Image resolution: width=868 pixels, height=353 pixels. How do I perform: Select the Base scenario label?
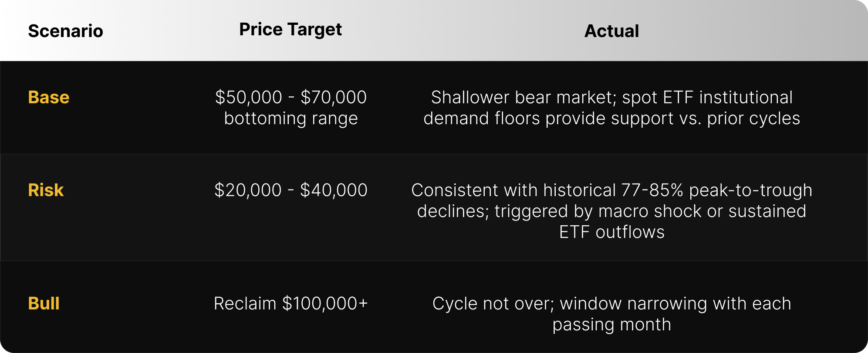pos(48,97)
